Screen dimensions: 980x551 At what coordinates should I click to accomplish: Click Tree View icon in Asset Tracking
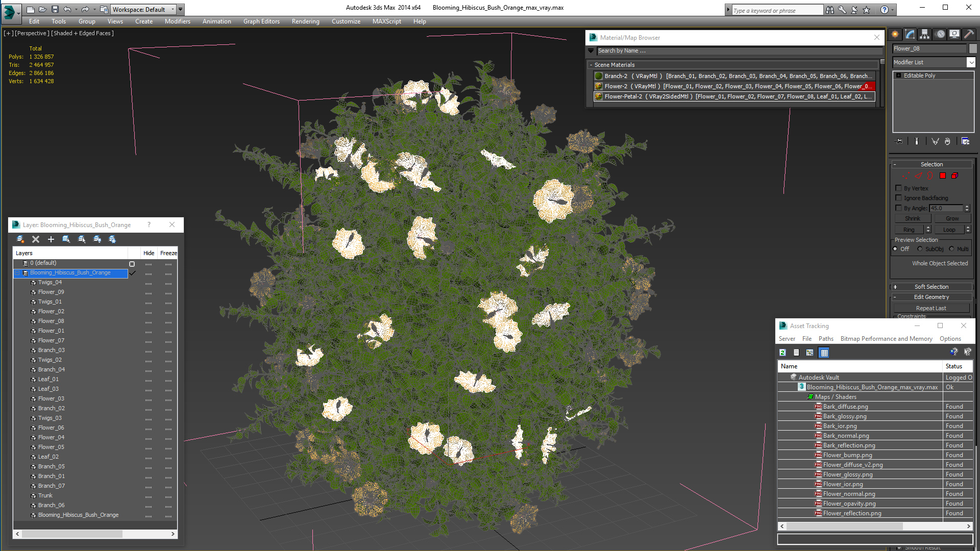point(810,353)
